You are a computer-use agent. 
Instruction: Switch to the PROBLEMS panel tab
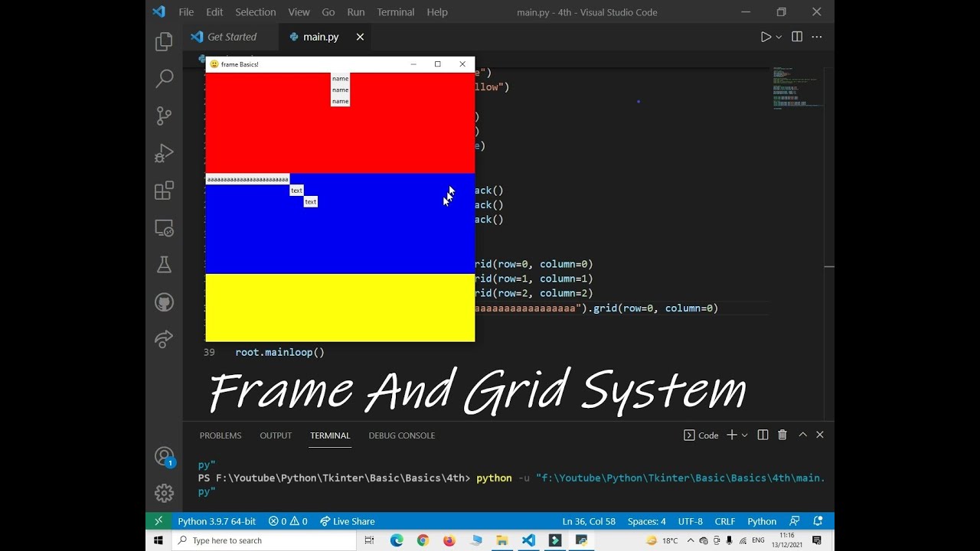click(x=220, y=435)
